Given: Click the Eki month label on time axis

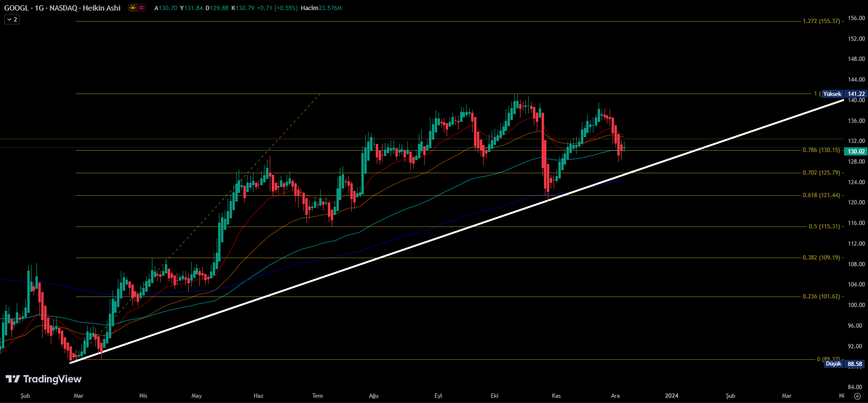Looking at the screenshot, I should pos(495,396).
